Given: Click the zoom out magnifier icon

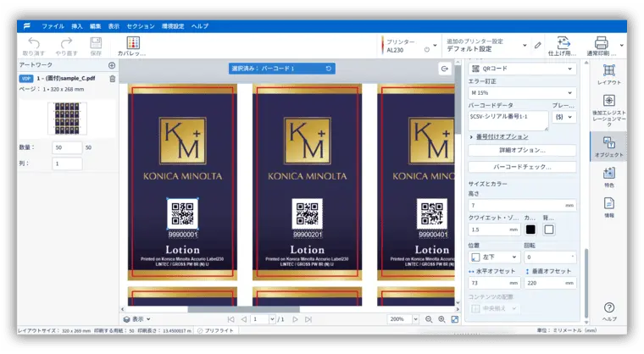Looking at the screenshot, I should [429, 319].
